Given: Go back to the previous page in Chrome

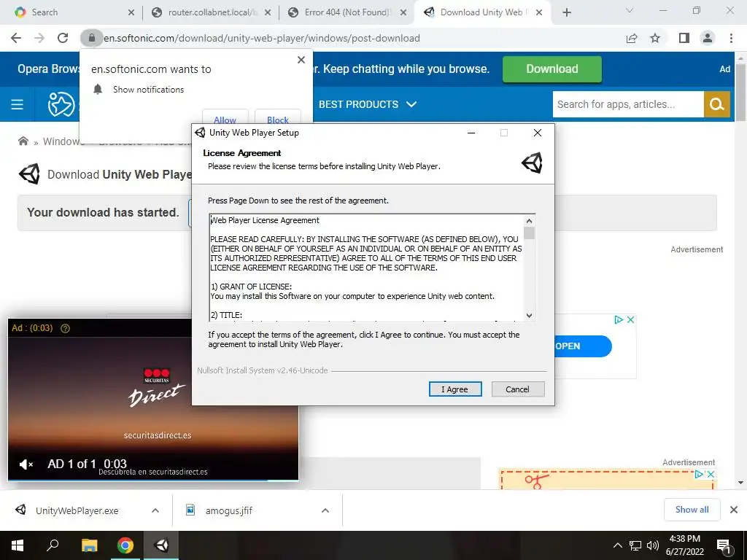Looking at the screenshot, I should coord(16,38).
